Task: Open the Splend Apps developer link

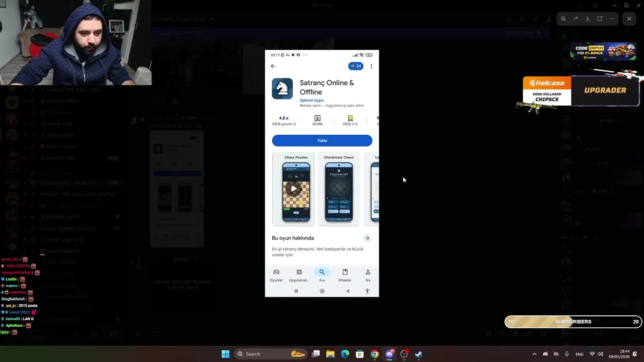Action: [311, 100]
